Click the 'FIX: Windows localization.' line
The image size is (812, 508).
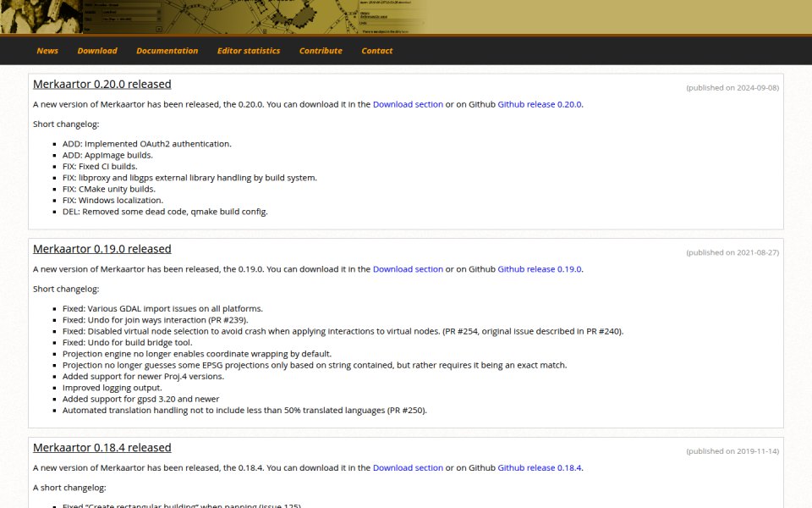112,200
